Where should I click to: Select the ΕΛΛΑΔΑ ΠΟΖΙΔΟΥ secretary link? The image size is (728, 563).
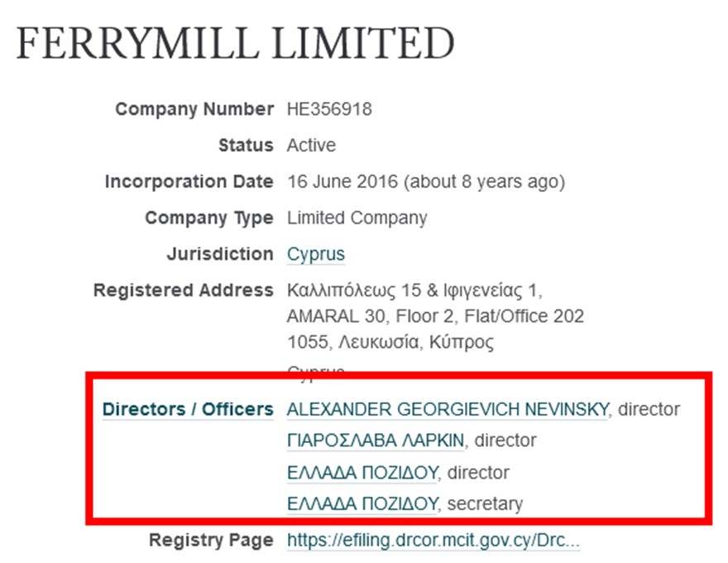point(361,503)
